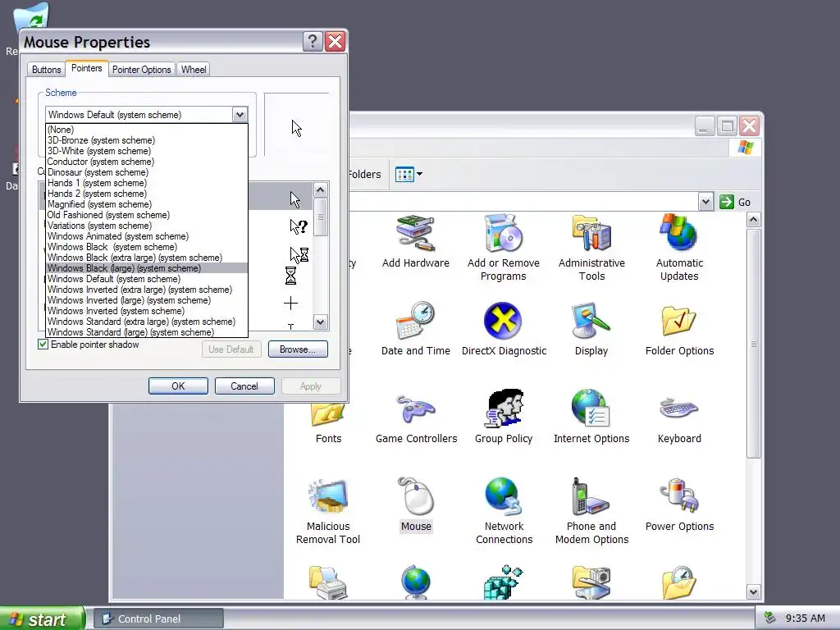Open the address bar dropdown arrow
Image resolution: width=840 pixels, height=630 pixels.
click(705, 202)
